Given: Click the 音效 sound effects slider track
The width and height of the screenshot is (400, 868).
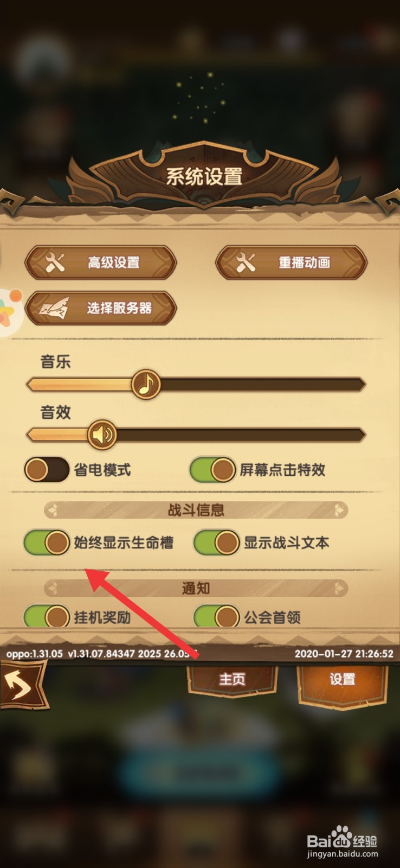Looking at the screenshot, I should point(196,435).
